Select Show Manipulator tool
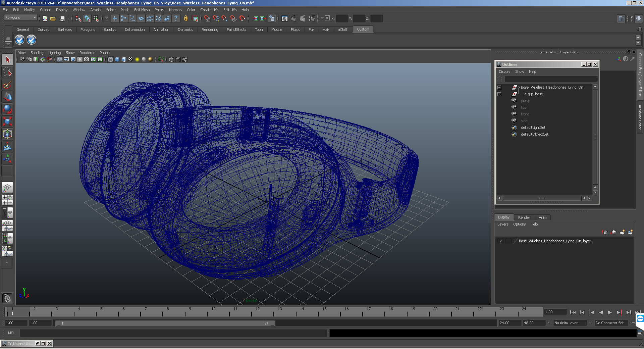 pos(7,158)
